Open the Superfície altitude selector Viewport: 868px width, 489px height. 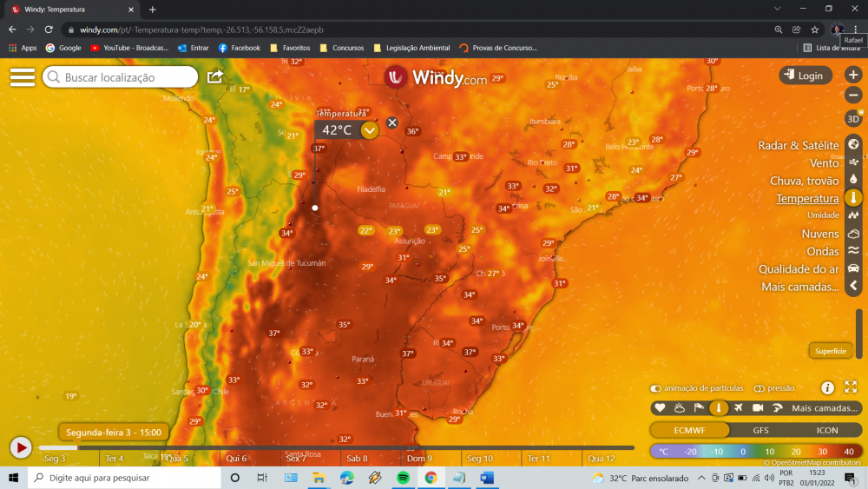click(831, 351)
